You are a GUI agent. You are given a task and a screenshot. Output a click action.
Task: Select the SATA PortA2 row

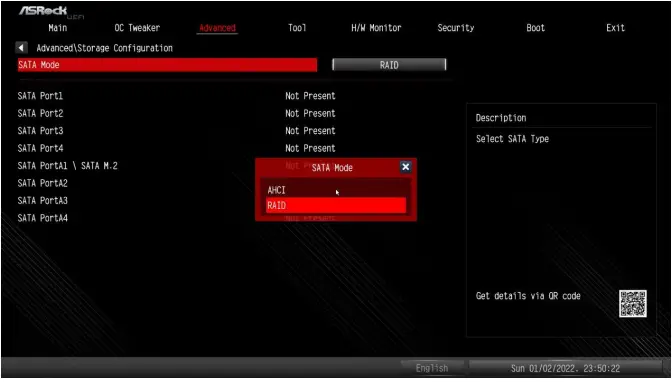[42, 183]
